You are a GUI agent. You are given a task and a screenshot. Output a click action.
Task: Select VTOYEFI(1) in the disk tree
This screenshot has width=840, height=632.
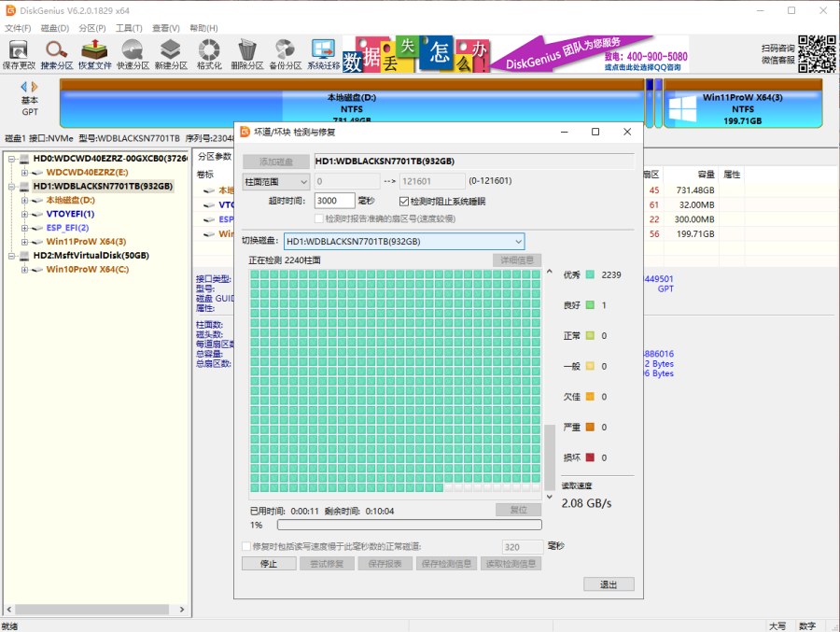(x=70, y=214)
